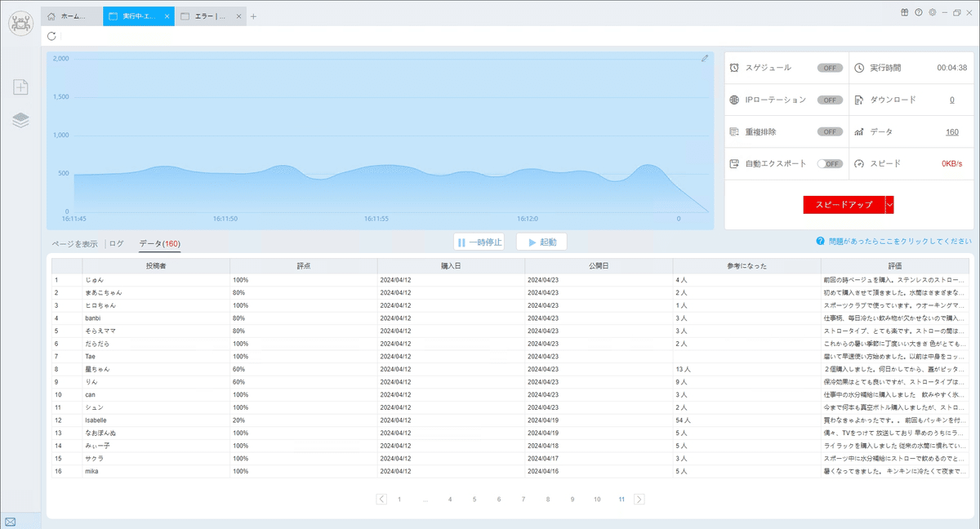Select the ページを表示 tab
The image size is (980, 529).
click(75, 243)
